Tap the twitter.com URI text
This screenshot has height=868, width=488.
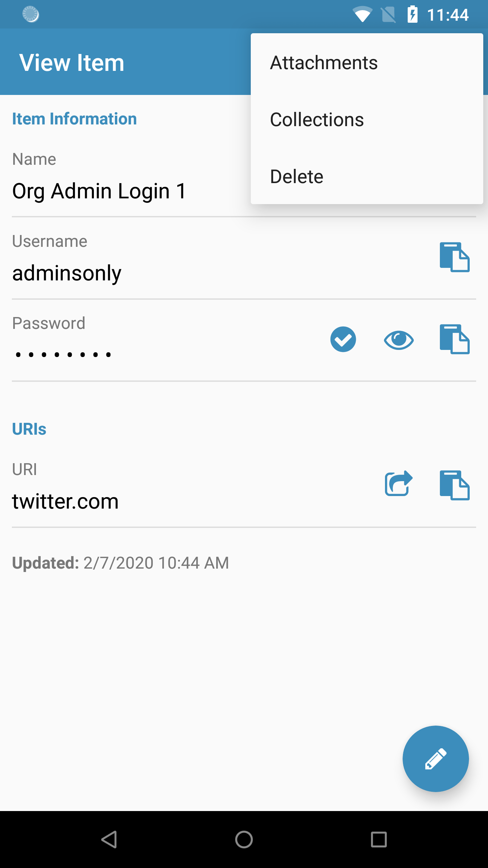[65, 501]
